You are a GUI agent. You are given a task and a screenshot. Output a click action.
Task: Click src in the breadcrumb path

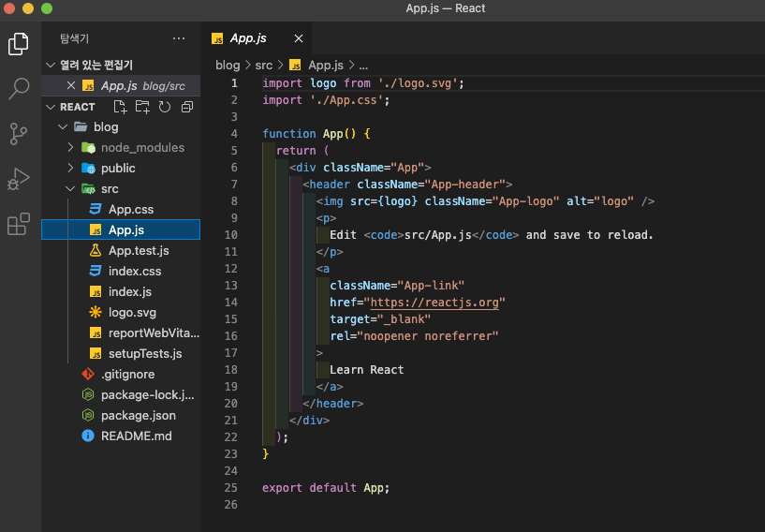click(264, 65)
